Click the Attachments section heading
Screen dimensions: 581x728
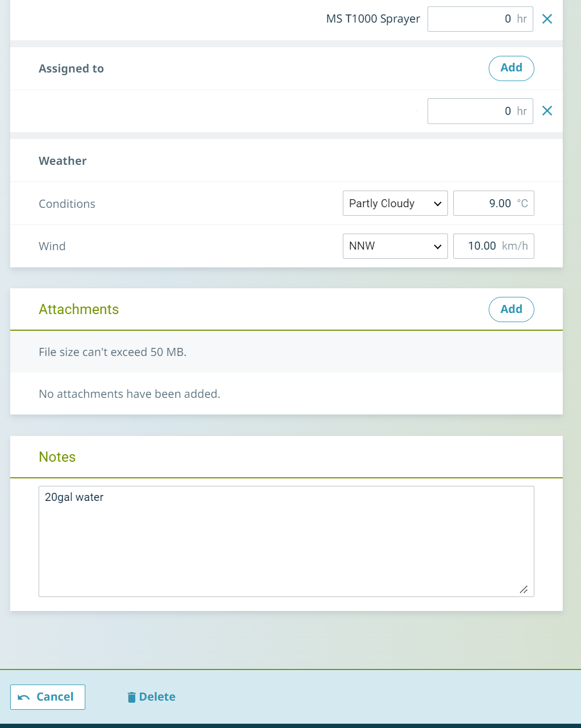point(79,309)
